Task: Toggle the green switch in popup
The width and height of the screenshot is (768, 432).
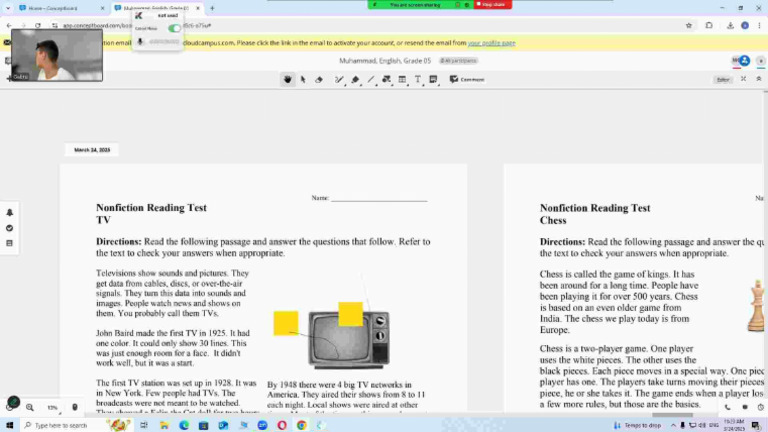Action: (174, 28)
